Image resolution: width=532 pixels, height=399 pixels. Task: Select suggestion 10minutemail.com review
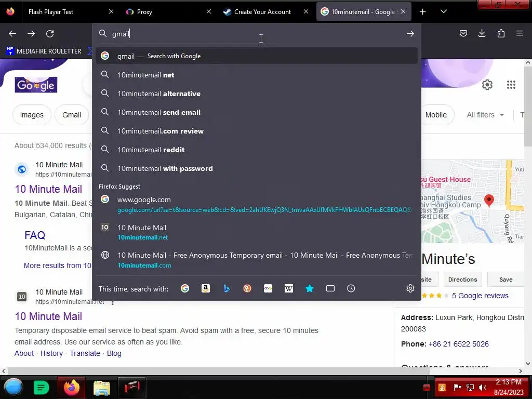coord(257,131)
